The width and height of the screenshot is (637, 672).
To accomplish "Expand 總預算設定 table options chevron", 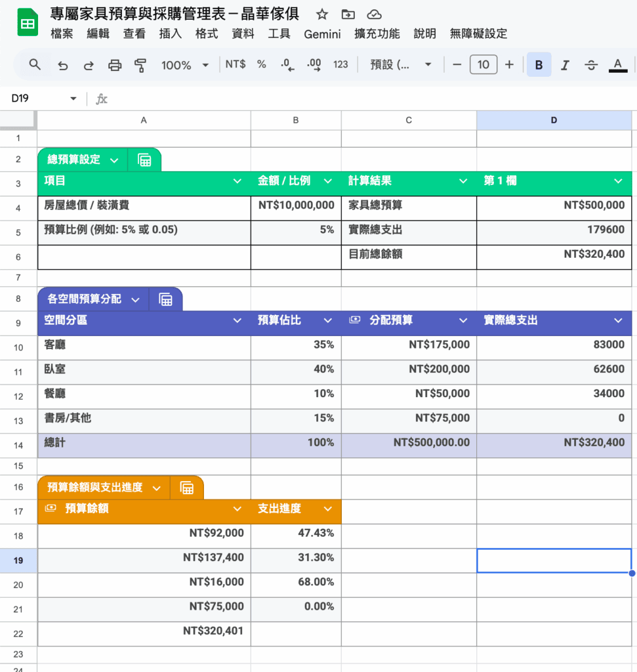I will [114, 160].
